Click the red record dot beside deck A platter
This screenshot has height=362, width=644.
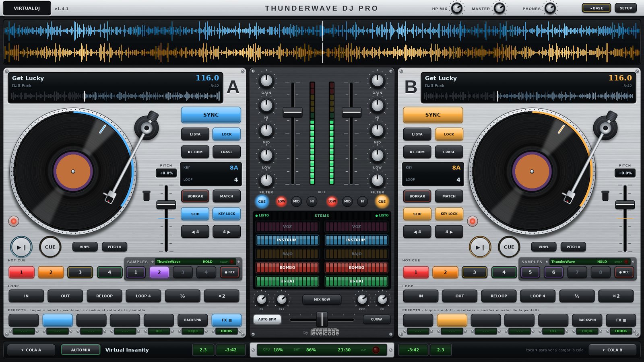click(x=14, y=221)
